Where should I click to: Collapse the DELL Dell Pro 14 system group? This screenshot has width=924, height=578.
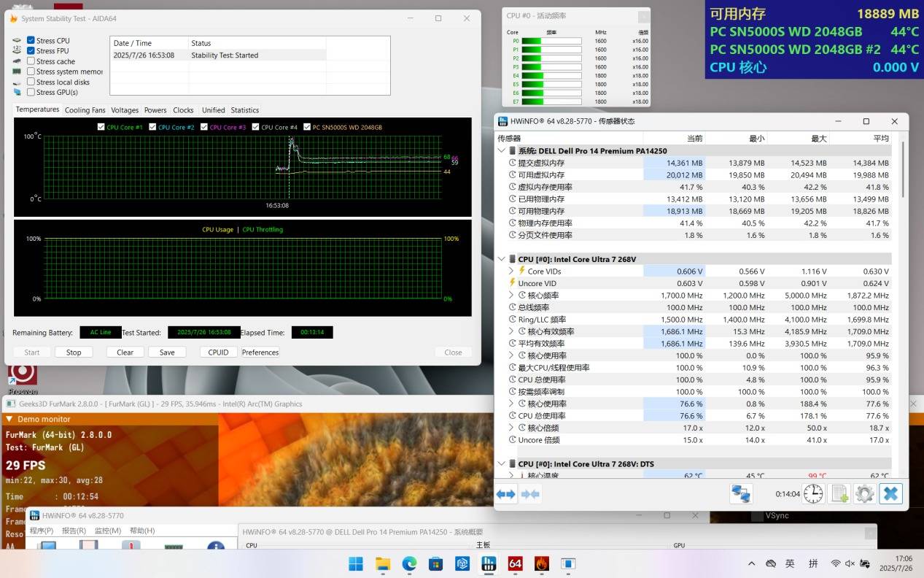coord(501,151)
